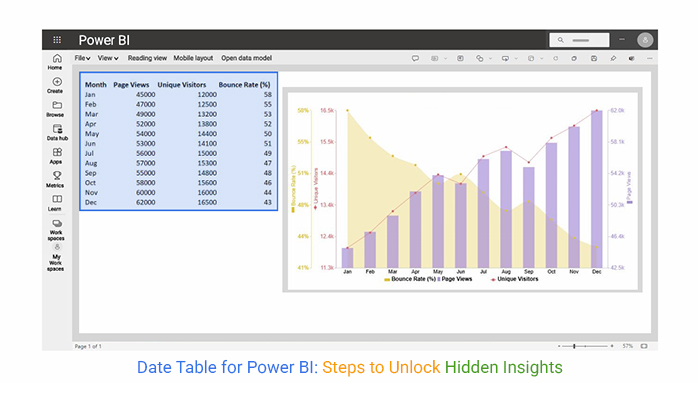This screenshot has height=400, width=698.
Task: Click the refresh circular arrow icon
Action: click(556, 58)
